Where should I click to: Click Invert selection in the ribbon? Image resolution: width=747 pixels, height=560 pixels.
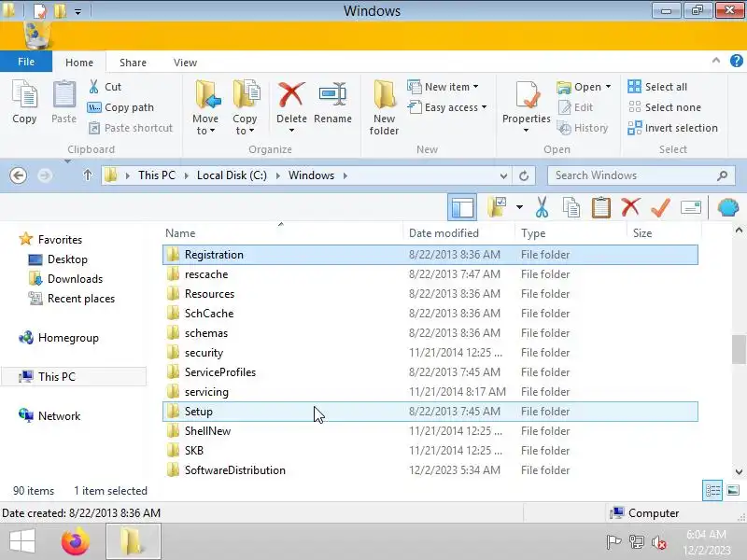pos(672,128)
